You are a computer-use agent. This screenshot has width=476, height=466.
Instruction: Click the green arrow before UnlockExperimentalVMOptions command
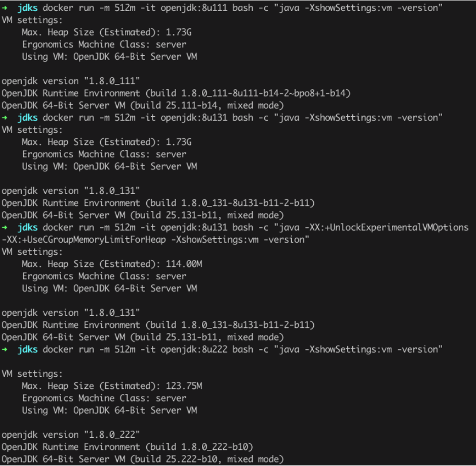tap(5, 228)
